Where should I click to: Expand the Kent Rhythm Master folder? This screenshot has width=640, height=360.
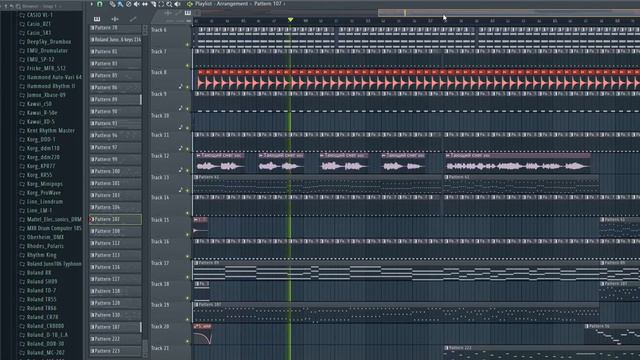click(x=47, y=131)
